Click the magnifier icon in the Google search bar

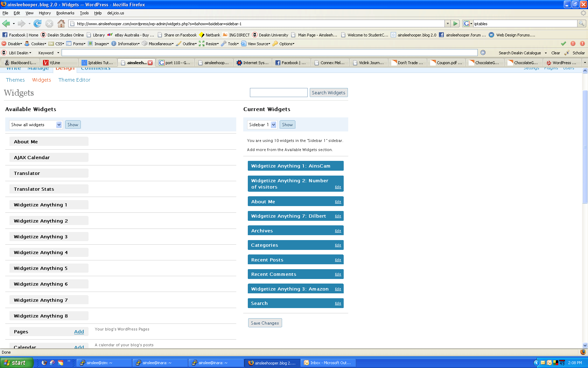pos(582,23)
